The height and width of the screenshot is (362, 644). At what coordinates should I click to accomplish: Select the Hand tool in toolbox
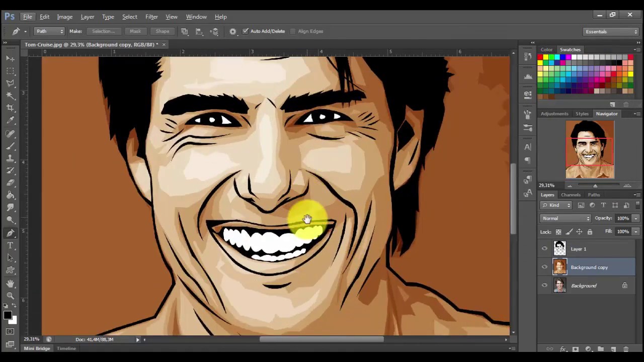(11, 284)
